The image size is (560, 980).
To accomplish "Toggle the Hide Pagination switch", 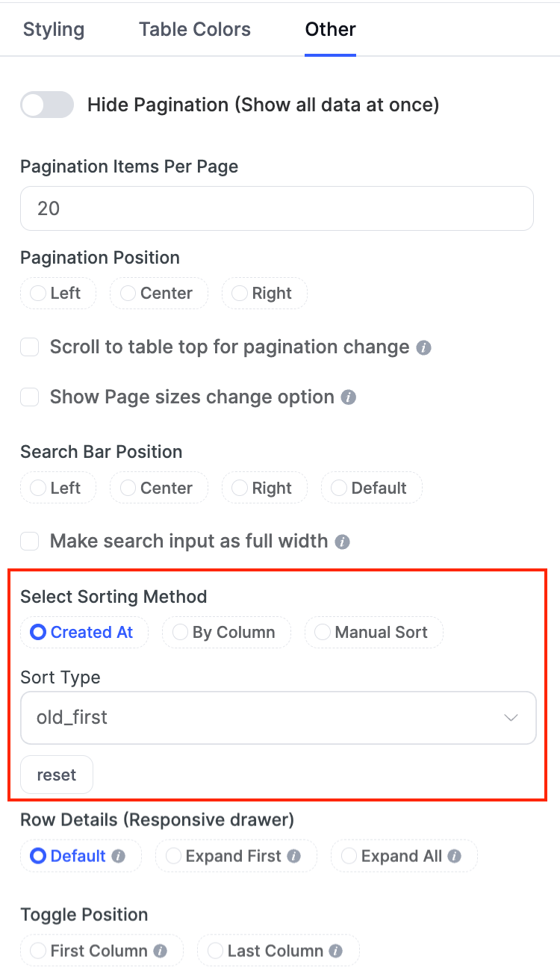I will [47, 105].
